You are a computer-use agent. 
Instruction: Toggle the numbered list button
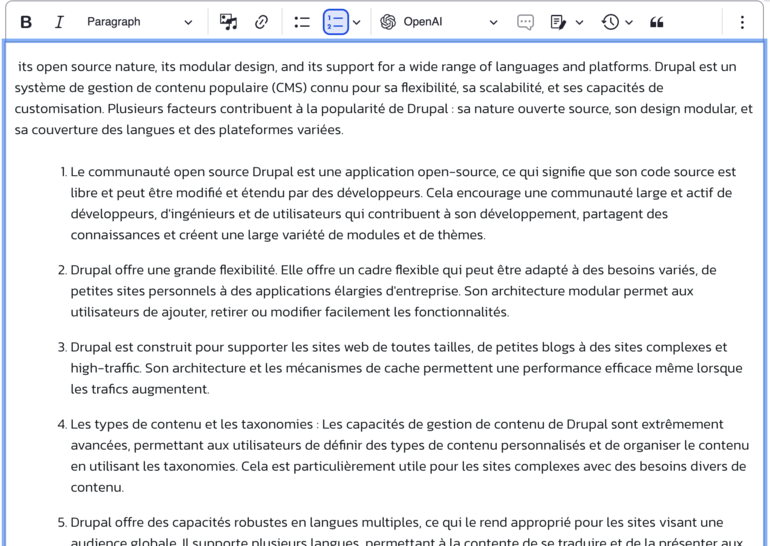coord(336,22)
